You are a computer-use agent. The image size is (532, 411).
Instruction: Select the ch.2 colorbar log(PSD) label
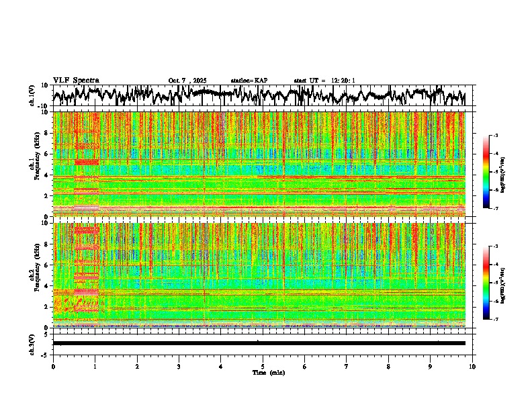[x=503, y=286]
